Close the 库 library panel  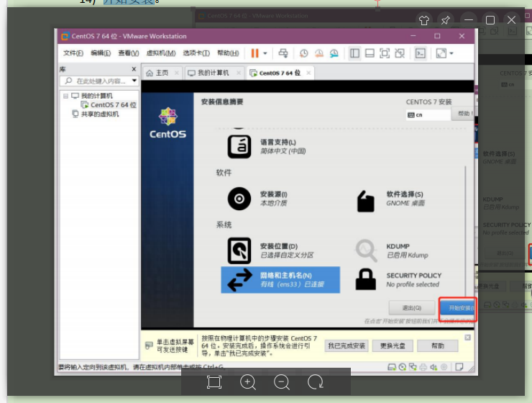134,69
